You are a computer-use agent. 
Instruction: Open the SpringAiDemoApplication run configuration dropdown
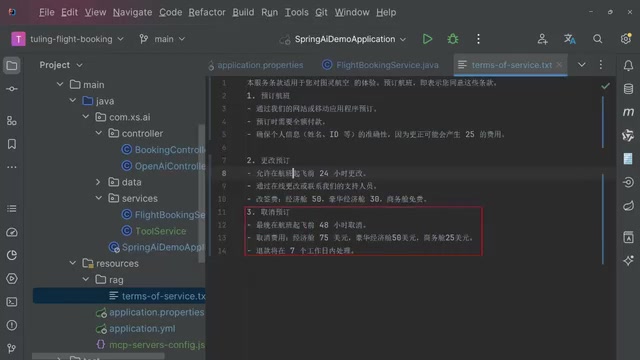coord(343,39)
